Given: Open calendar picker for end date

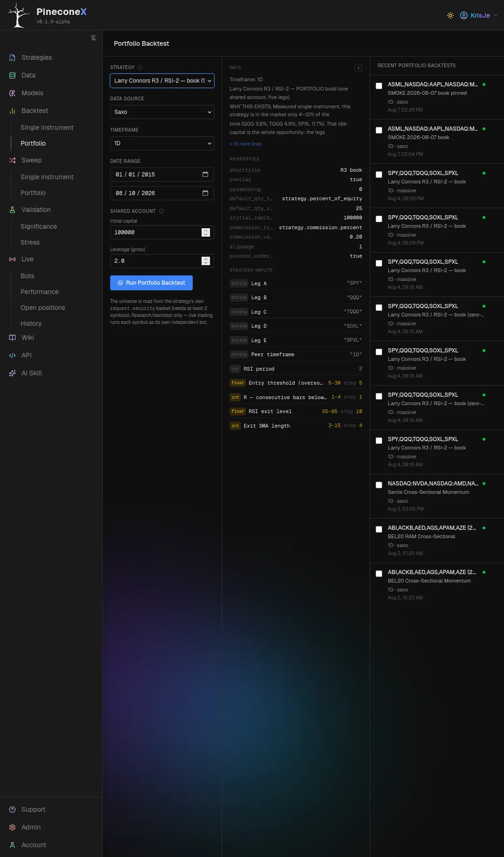Looking at the screenshot, I should pos(205,193).
